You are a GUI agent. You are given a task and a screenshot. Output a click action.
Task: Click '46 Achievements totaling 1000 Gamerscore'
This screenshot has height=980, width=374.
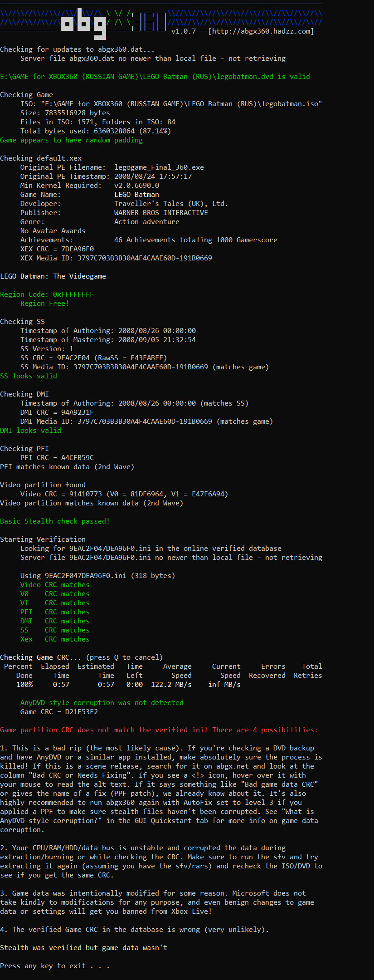(196, 240)
